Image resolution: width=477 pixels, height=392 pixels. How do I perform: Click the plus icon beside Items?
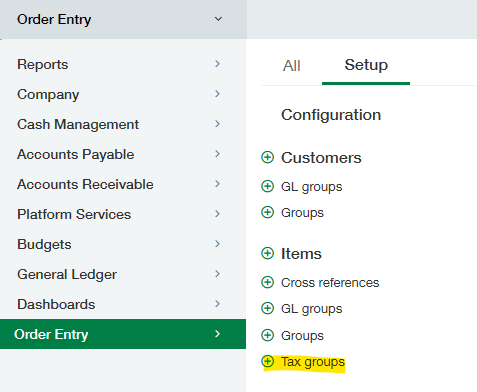(x=267, y=253)
